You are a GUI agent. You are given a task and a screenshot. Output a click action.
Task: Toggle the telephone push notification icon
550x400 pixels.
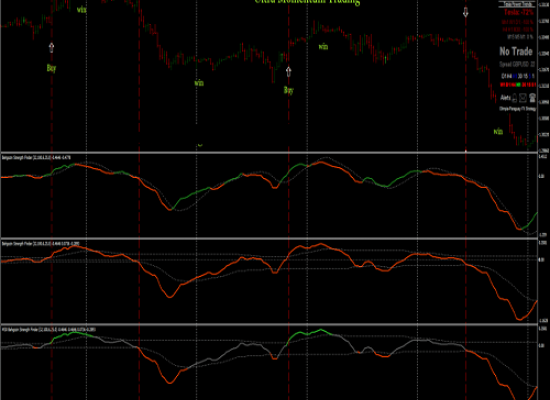coord(532,98)
